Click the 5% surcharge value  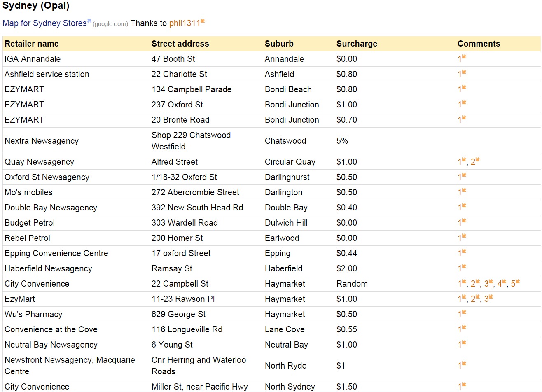[x=342, y=141]
